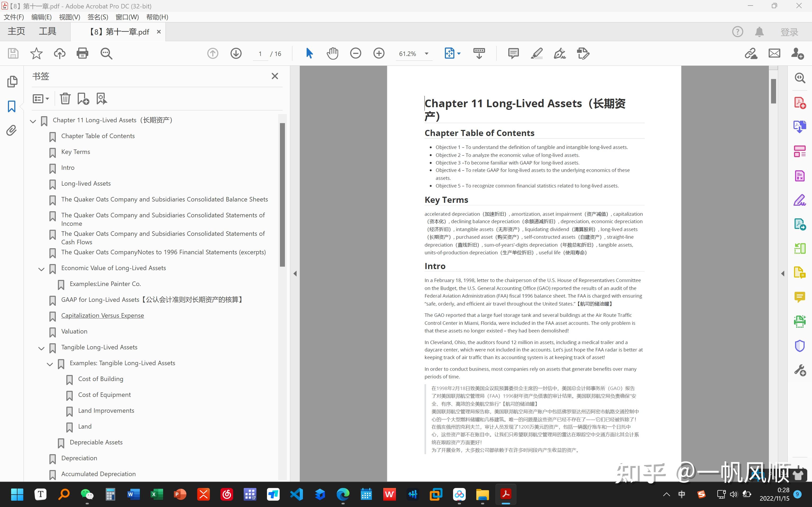Print the current PDF
Viewport: 812px width, 507px height.
pos(82,53)
